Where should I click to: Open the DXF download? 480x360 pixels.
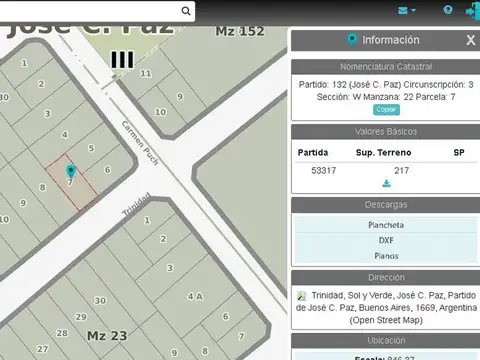(386, 240)
